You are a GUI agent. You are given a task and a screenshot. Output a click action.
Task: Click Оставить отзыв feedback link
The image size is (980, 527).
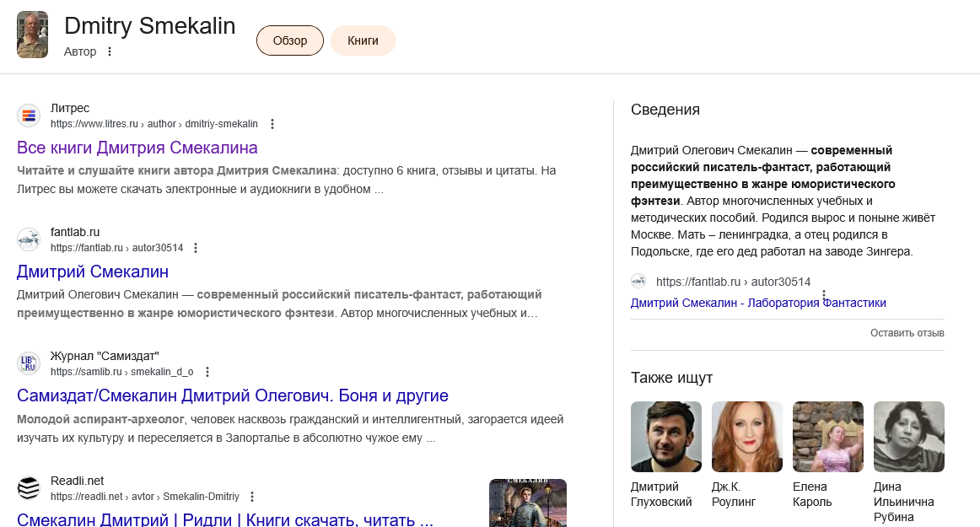point(907,333)
